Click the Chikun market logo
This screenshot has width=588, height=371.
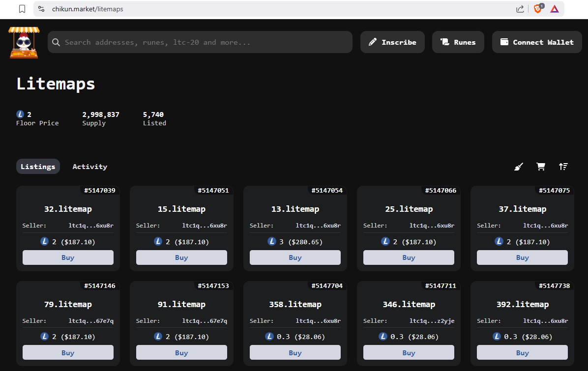click(x=23, y=42)
